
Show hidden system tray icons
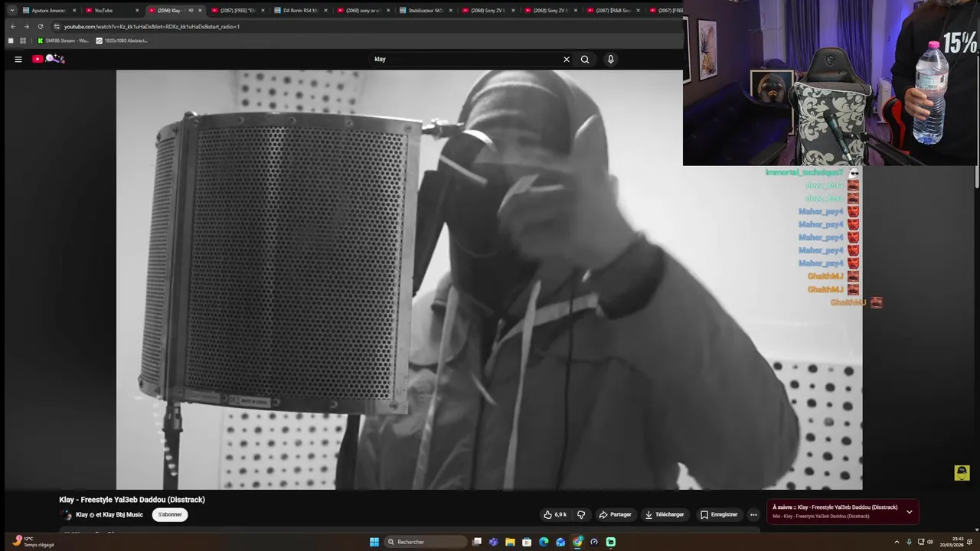click(x=897, y=542)
